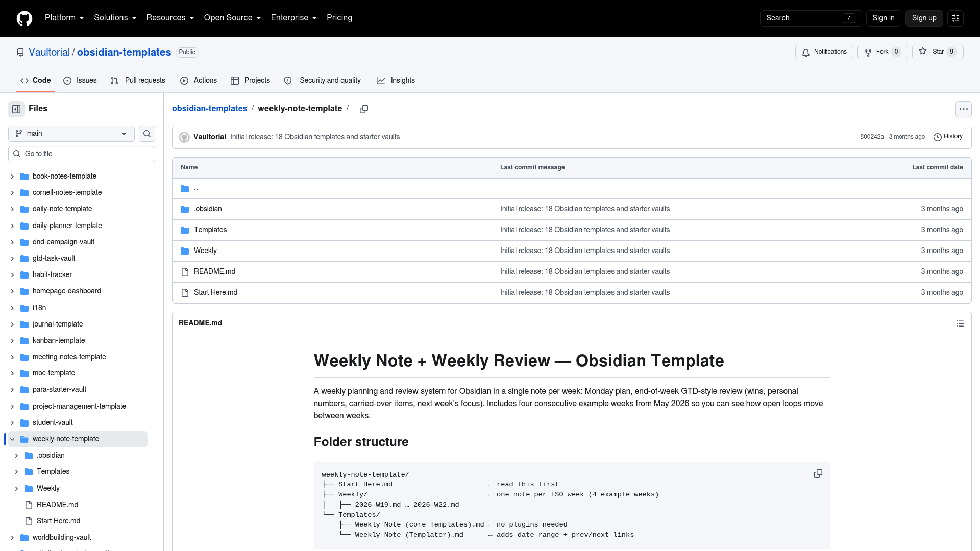This screenshot has height=551, width=980.
Task: Open the Templates folder in file table
Action: 210,230
